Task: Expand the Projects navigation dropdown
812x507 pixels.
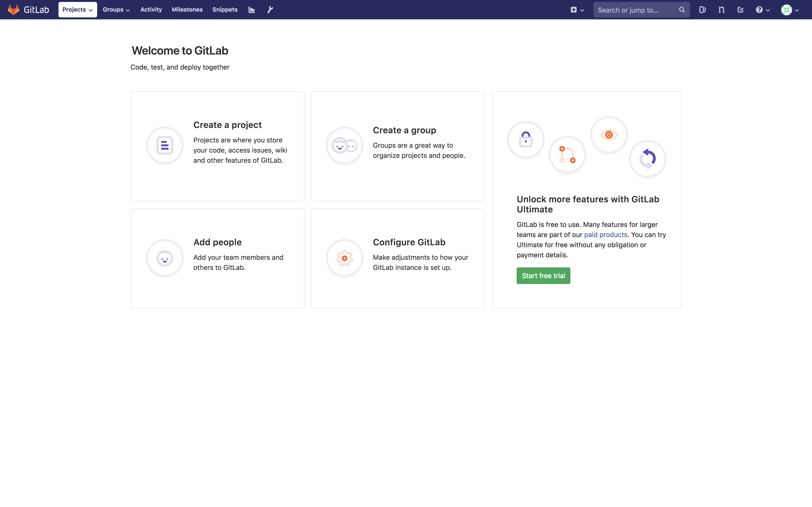Action: [x=77, y=9]
